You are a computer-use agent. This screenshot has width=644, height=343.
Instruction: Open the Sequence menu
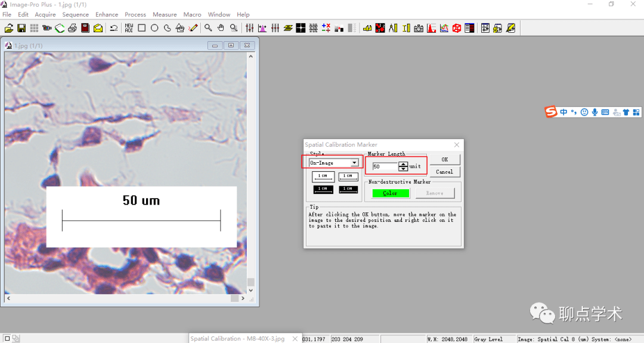click(76, 14)
